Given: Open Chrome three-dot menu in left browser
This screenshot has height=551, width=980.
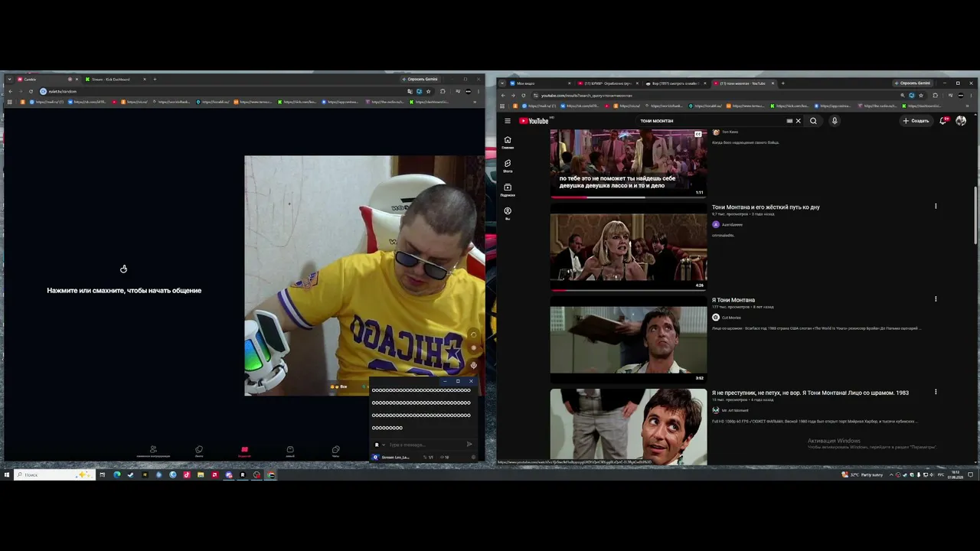Looking at the screenshot, I should pos(479,91).
